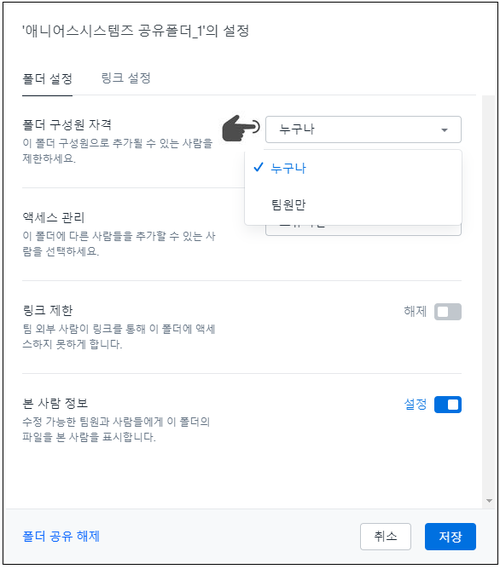Open the 폴더 구성원 자격 dropdown
Screen dimensions: 500x569
pos(363,130)
